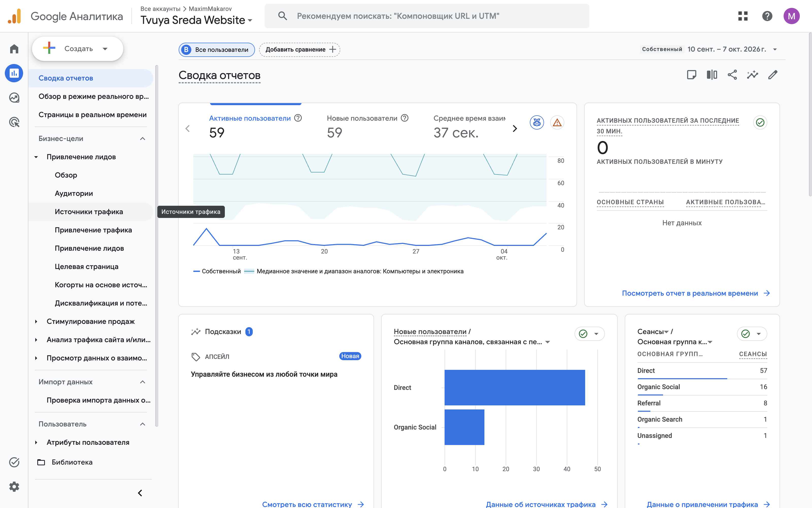Open the Reports icon in left rail
Viewport: 812px width, 508px height.
(x=14, y=73)
